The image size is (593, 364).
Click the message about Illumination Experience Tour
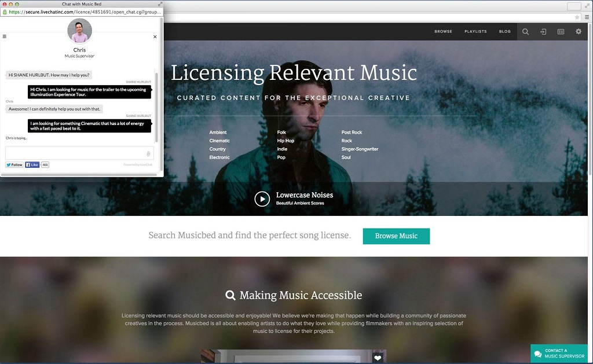89,92
